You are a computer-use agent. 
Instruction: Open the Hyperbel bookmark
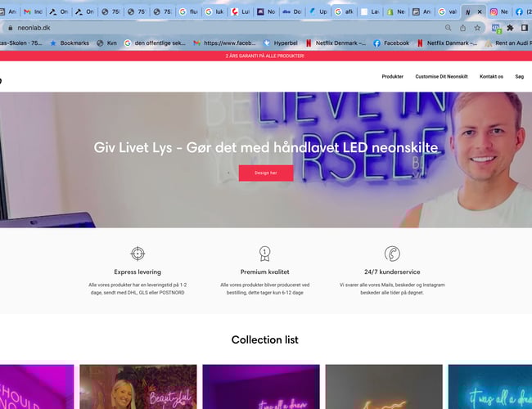280,43
